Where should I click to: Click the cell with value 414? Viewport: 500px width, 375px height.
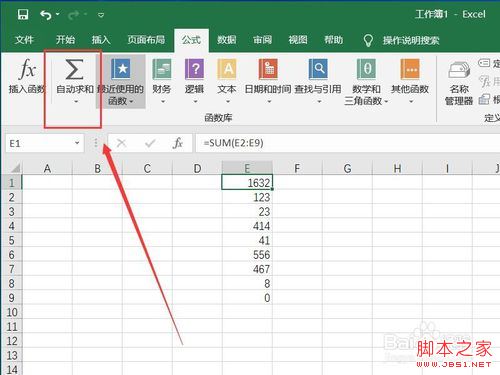click(247, 226)
